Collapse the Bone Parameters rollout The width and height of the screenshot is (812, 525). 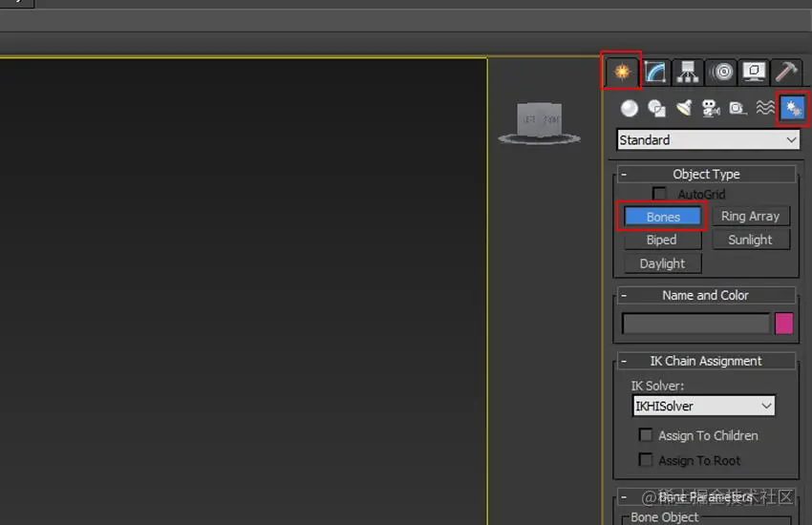point(706,497)
